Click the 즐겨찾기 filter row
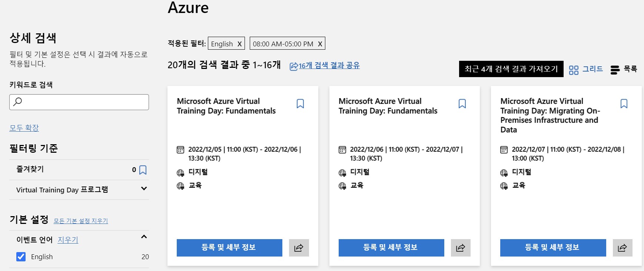The height and width of the screenshot is (271, 644). click(x=79, y=169)
